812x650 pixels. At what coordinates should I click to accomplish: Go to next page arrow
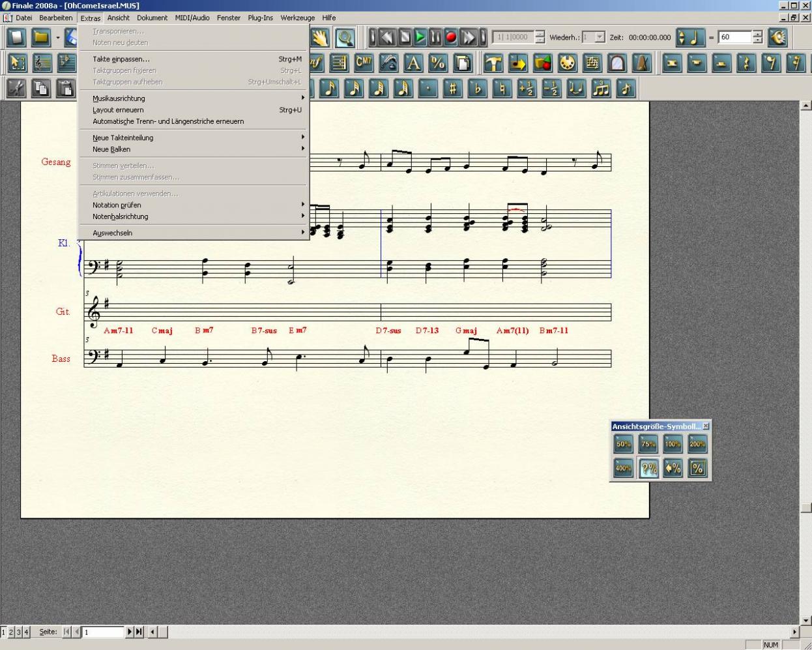click(129, 632)
